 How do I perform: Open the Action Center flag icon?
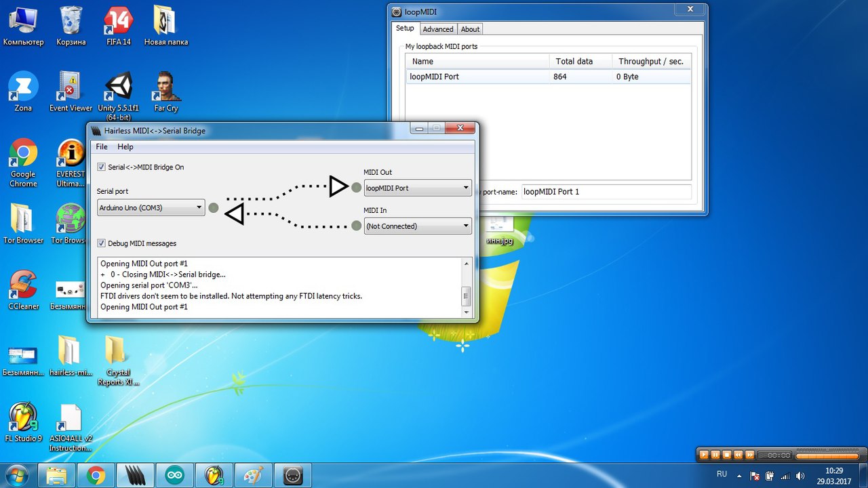[x=756, y=475]
